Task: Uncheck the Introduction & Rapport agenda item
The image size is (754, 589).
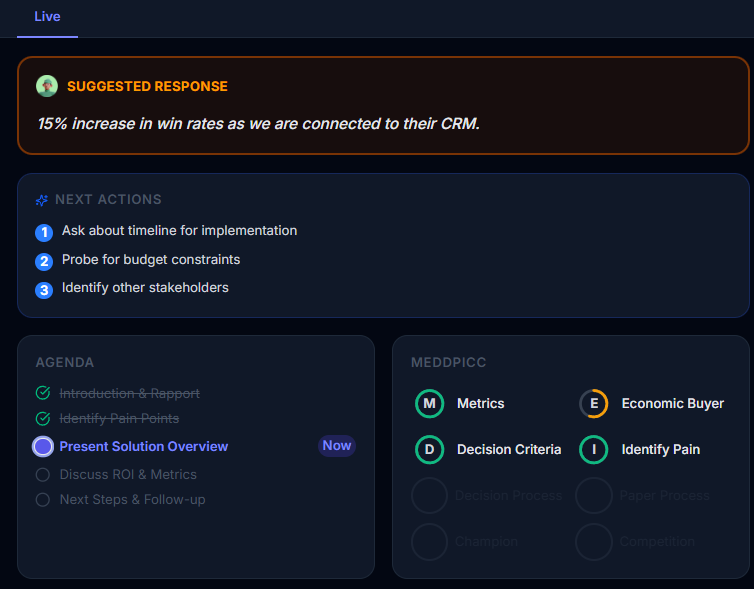Action: pos(43,393)
